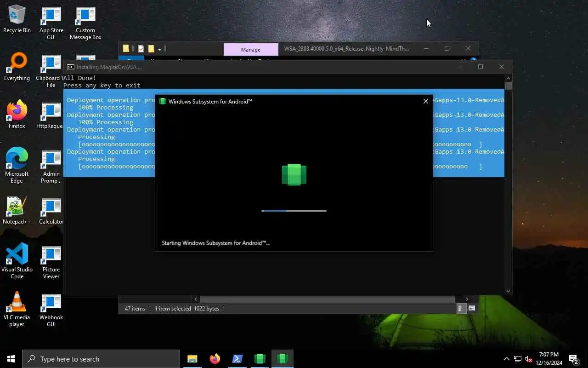The height and width of the screenshot is (368, 588).
Task: Click console scroll-down arrow
Action: click(x=508, y=291)
